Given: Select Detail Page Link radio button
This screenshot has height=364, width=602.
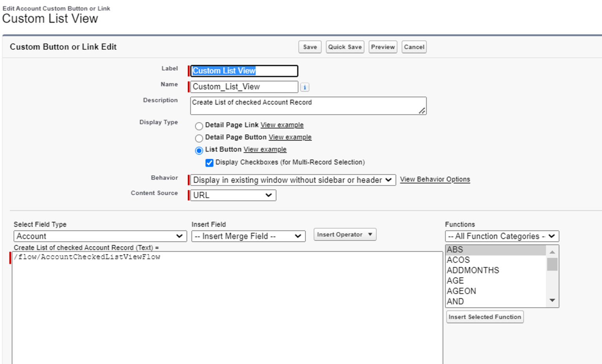Looking at the screenshot, I should 199,126.
